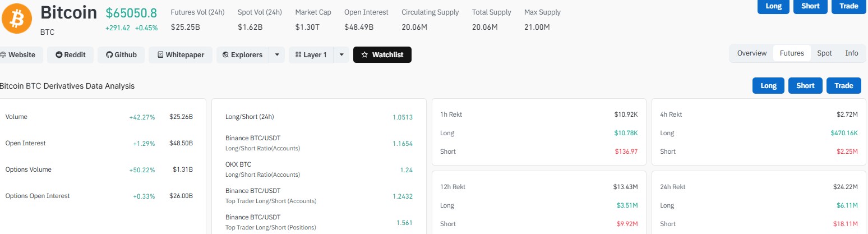Switch to the Futures tab
Viewport: 868px width, 234px height.
coord(792,53)
